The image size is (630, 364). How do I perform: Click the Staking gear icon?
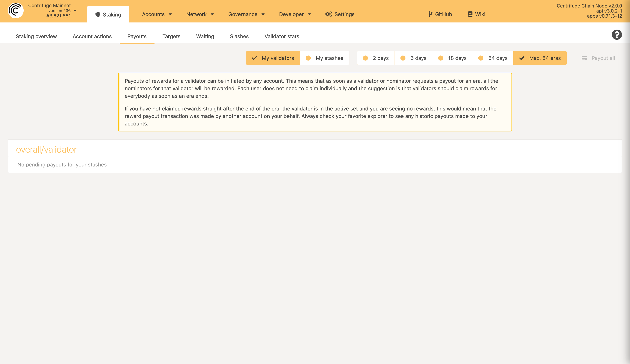point(97,14)
